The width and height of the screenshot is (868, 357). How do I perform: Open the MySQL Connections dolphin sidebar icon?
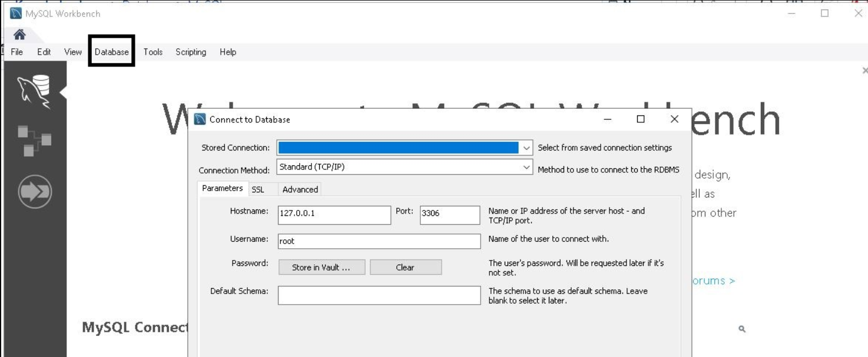click(34, 92)
